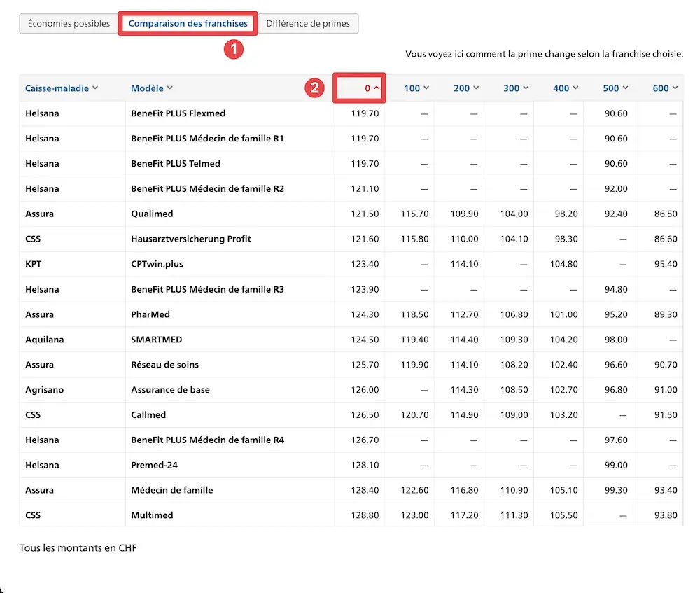Click the model name BeneFit PLUS Flexmed

[x=178, y=113]
